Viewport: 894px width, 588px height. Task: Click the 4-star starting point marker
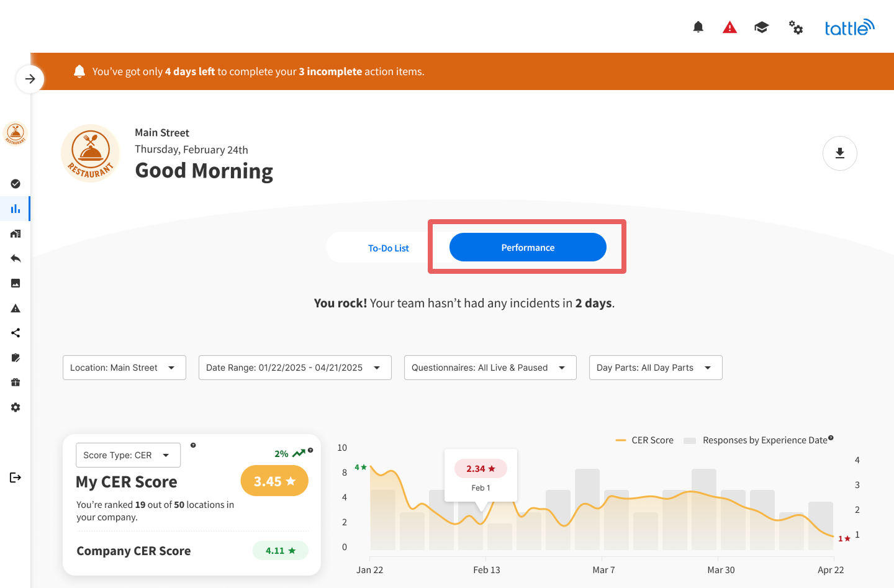[361, 467]
